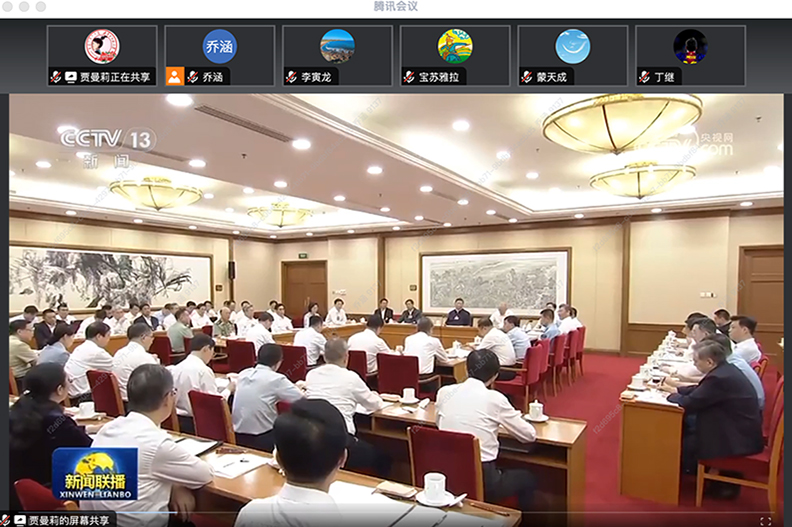Image resolution: width=792 pixels, height=527 pixels.
Task: Select 丁继's dark avatar thumbnail
Action: pos(690,46)
